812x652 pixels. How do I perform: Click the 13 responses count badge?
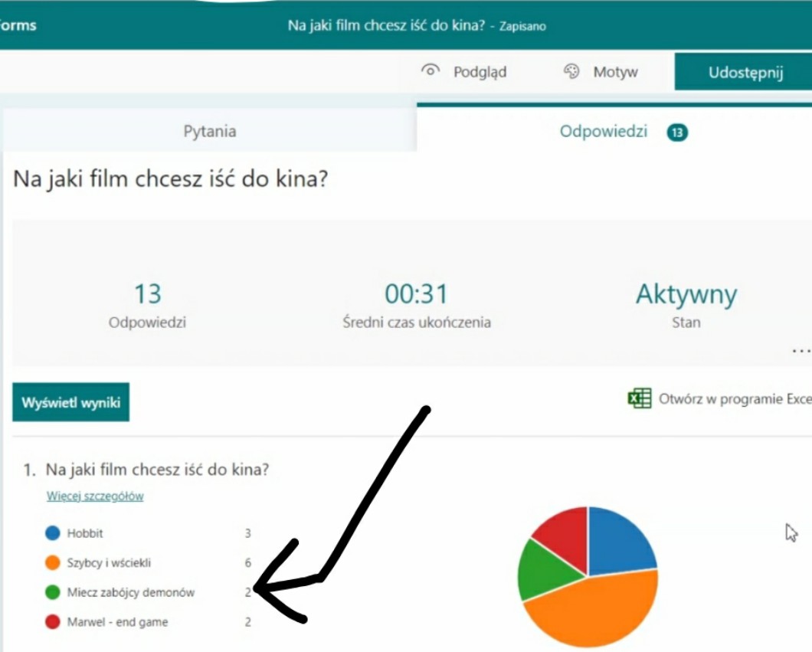pos(677,133)
